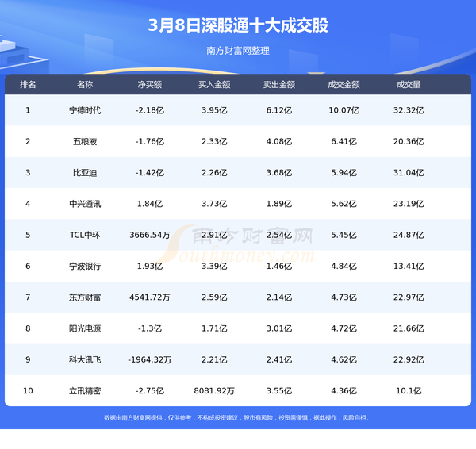This screenshot has width=476, height=449.
Task: Select the stock name 科大讯飞
Action: (85, 359)
